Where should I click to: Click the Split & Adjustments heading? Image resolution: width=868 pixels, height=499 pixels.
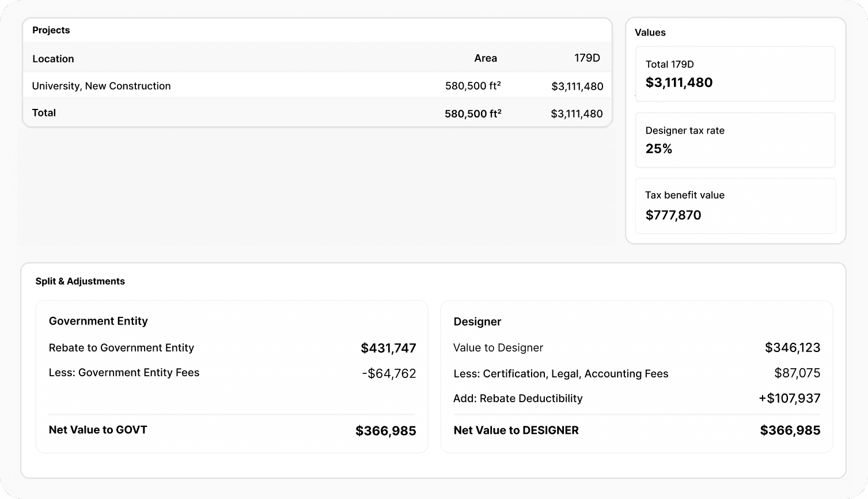tap(80, 281)
